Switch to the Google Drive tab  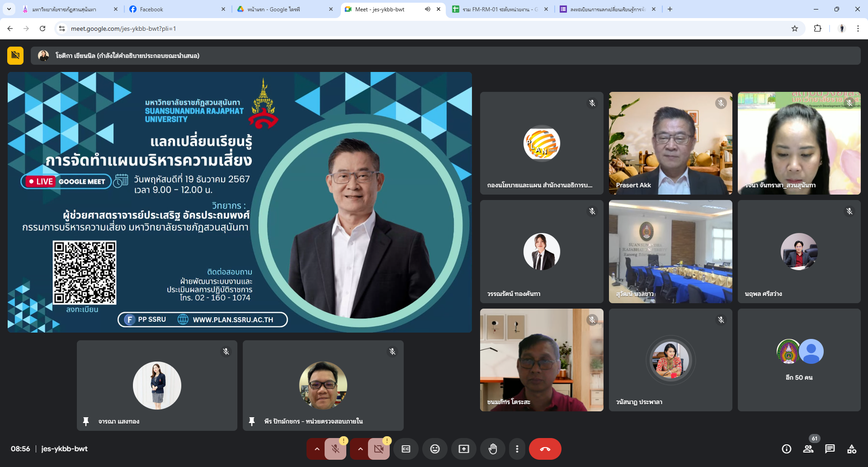click(285, 9)
